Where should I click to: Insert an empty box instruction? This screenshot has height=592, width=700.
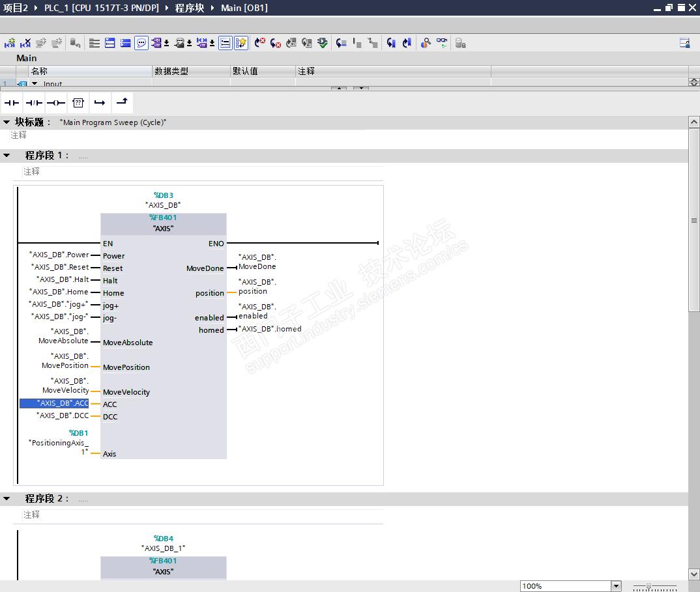point(78,103)
